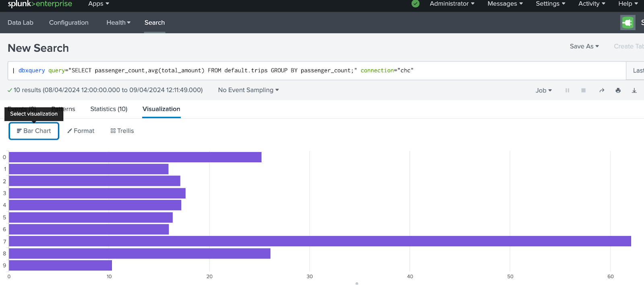Click the Splunk enterprise logo

click(40, 4)
